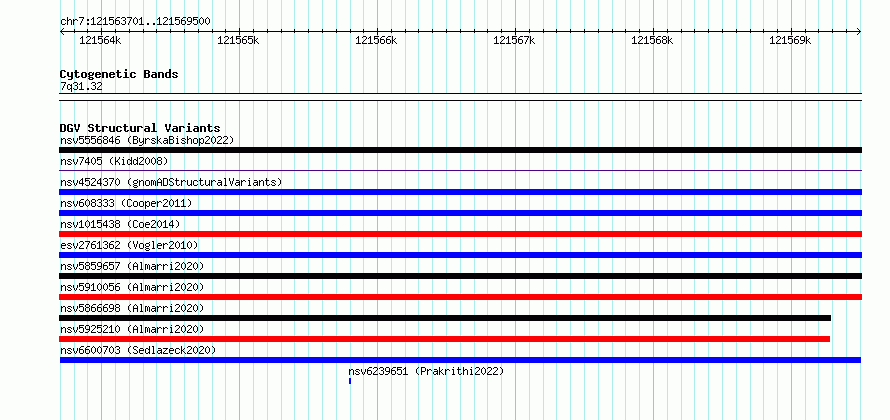Click the nsv5556846 (ByrskaBishop2022) variant label
The height and width of the screenshot is (420, 890).
(x=147, y=140)
